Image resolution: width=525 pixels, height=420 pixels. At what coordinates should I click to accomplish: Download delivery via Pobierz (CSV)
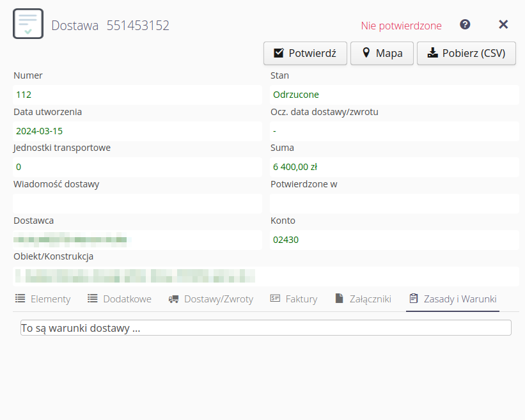click(466, 53)
